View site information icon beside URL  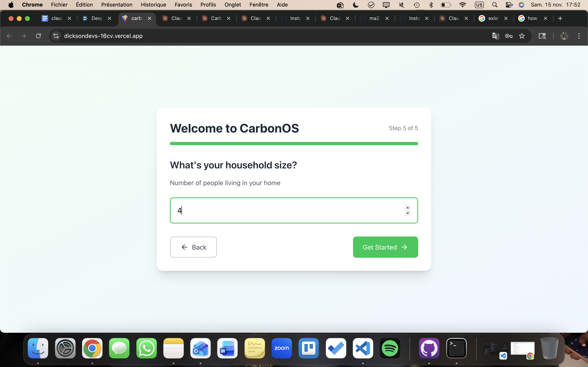coord(56,36)
